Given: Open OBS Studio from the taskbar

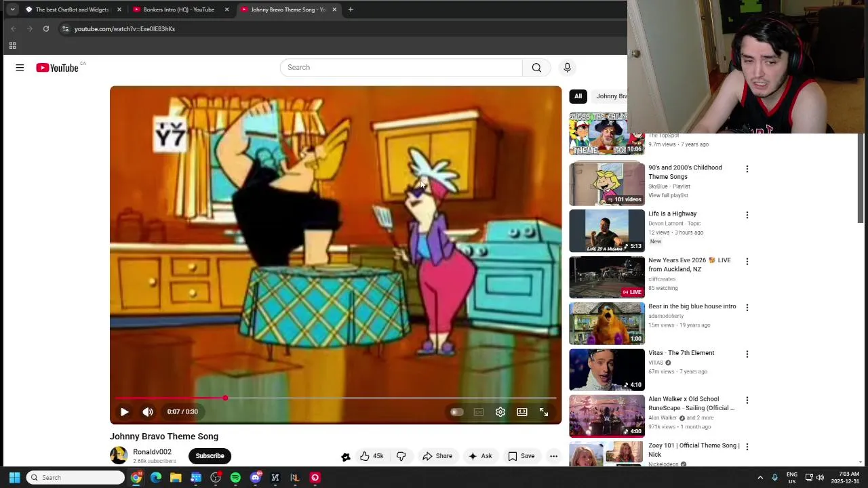Looking at the screenshot, I should pos(216,478).
